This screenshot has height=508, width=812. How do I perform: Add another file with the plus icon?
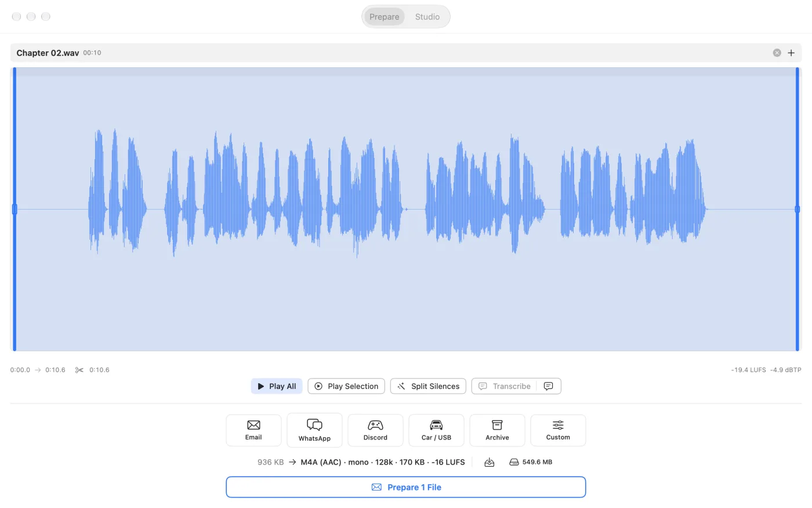tap(791, 53)
